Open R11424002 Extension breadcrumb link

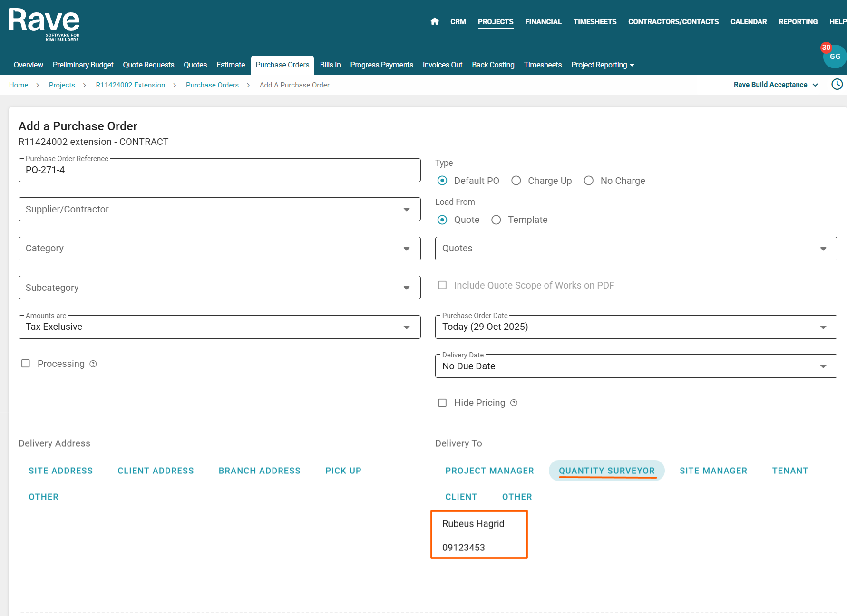[x=130, y=85]
